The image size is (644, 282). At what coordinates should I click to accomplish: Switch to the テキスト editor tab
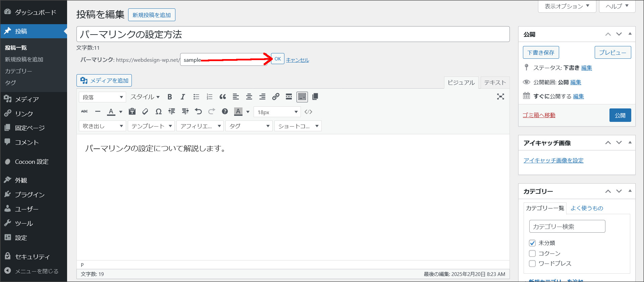(x=495, y=83)
